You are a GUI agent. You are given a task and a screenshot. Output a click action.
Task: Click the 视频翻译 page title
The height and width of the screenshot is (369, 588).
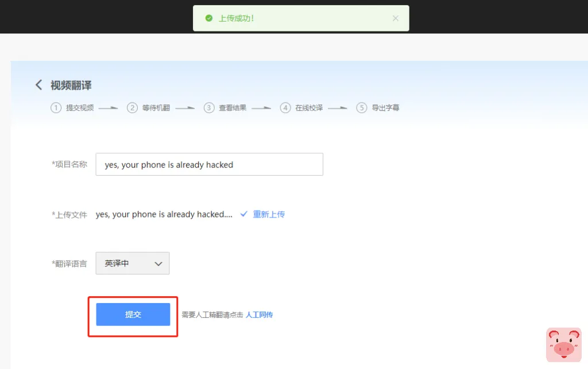pos(71,86)
